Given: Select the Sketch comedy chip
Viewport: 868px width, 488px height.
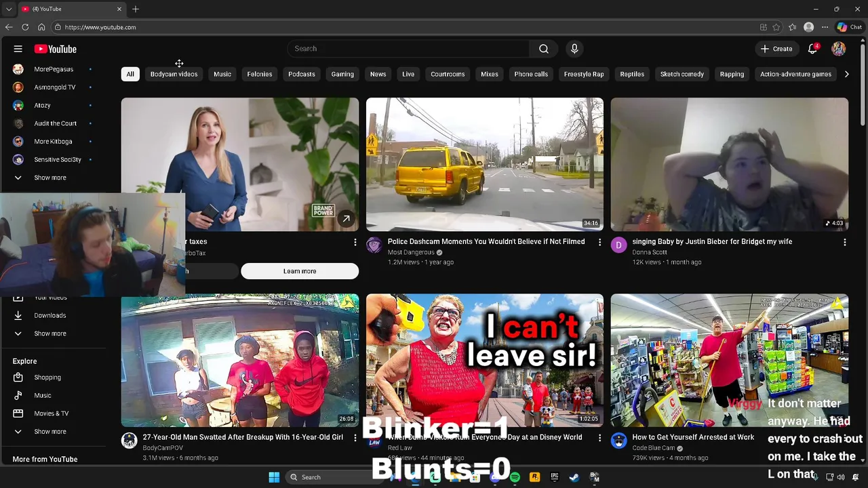Looking at the screenshot, I should 682,74.
